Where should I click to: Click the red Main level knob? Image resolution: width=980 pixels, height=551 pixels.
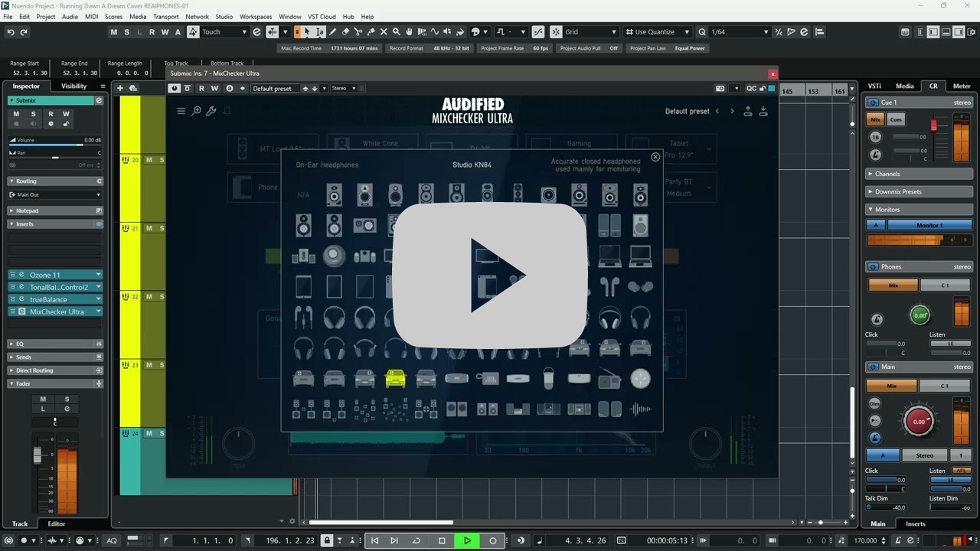(919, 421)
